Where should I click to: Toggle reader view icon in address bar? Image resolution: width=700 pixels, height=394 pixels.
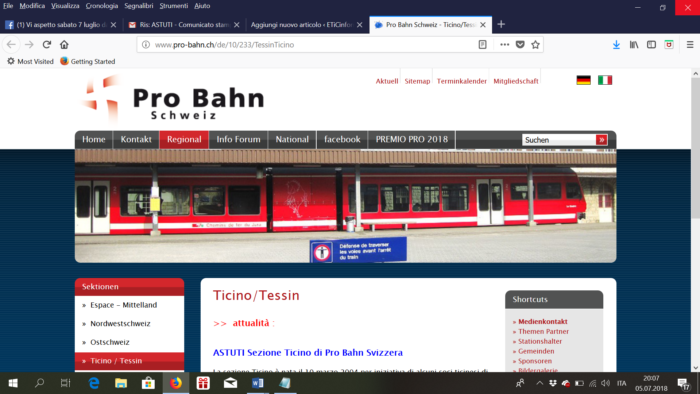tap(483, 45)
